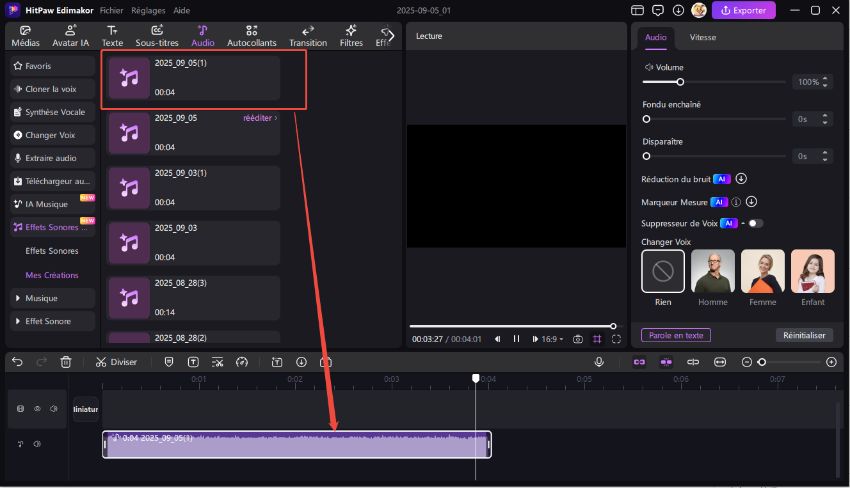Undo the last action
Screen dimensions: 850x488
click(x=17, y=362)
